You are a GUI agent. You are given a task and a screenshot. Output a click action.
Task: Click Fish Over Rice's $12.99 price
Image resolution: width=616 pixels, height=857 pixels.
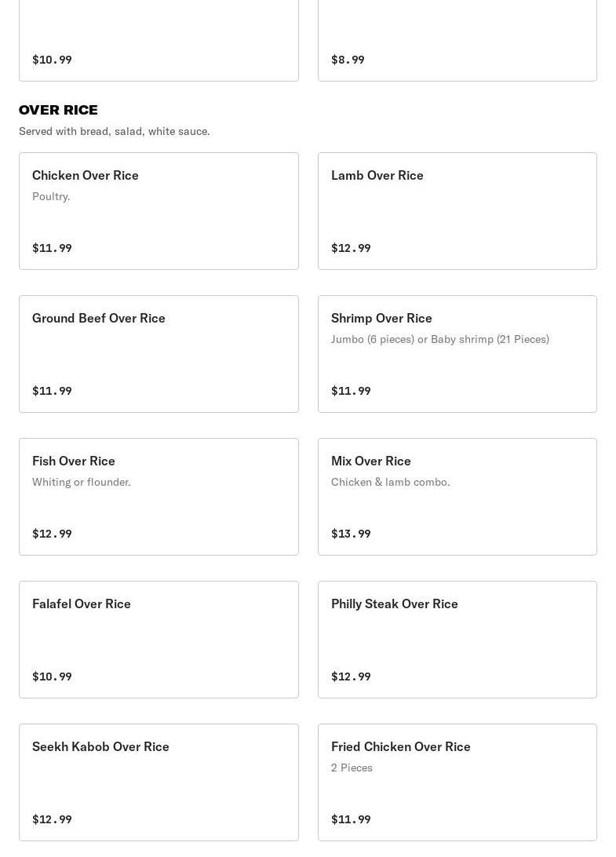(x=52, y=534)
